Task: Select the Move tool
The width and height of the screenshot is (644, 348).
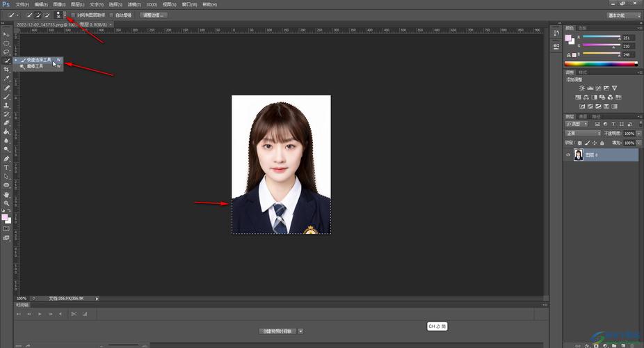Action: tap(6, 34)
